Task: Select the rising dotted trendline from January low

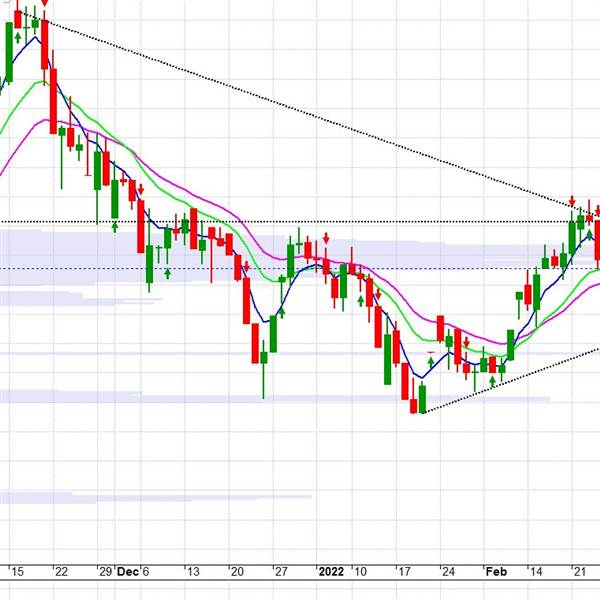Action: point(513,380)
